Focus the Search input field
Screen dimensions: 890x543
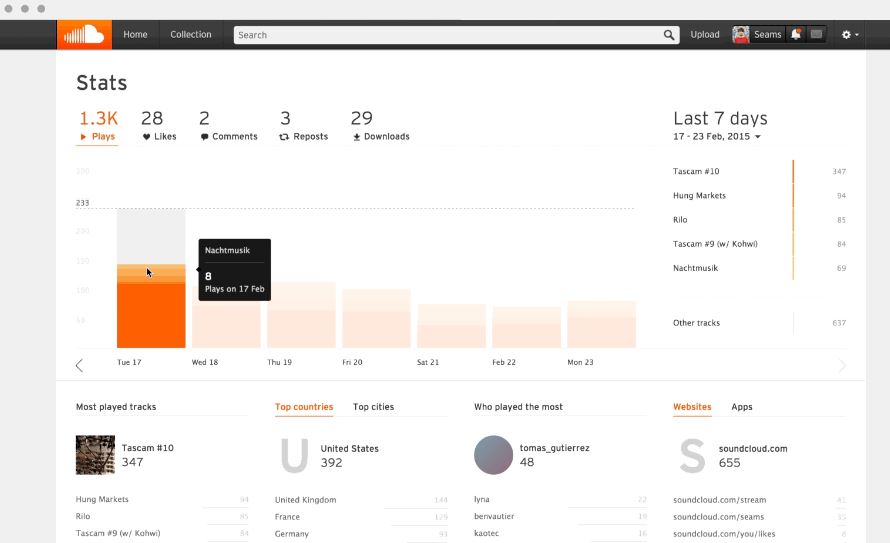(x=448, y=35)
